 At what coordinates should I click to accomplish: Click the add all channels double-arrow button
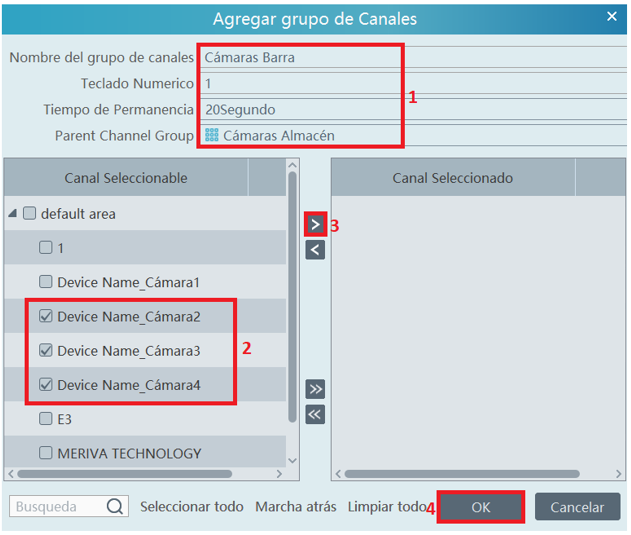pyautogui.click(x=316, y=389)
